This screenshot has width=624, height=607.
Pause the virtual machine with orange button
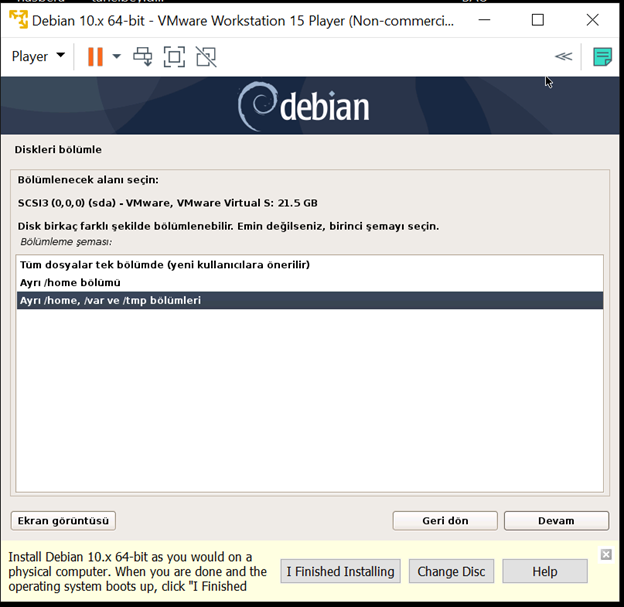[x=96, y=57]
